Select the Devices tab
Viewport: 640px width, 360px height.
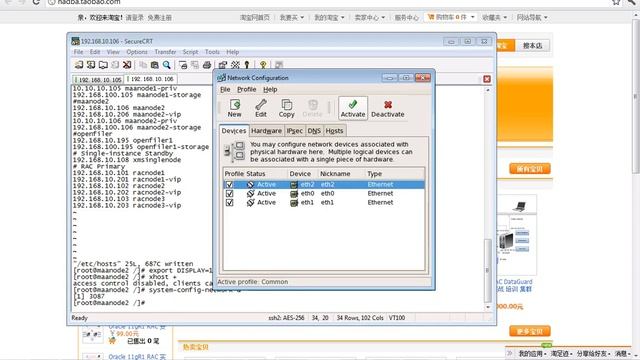point(234,131)
